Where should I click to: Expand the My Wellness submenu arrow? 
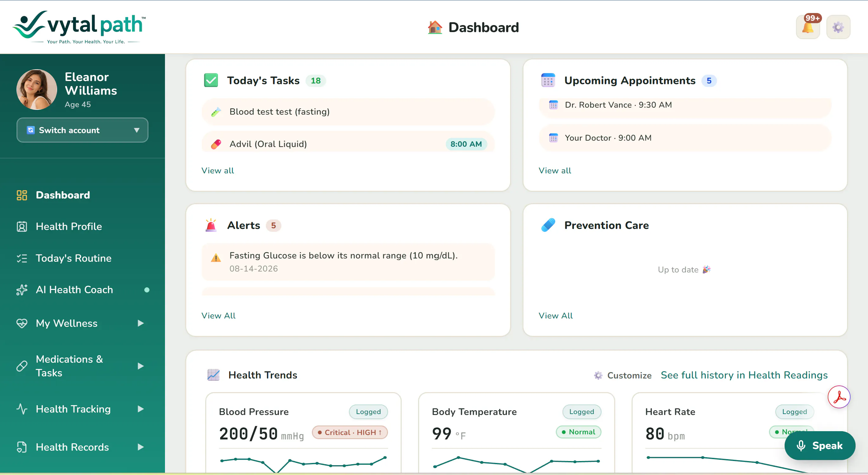point(141,323)
